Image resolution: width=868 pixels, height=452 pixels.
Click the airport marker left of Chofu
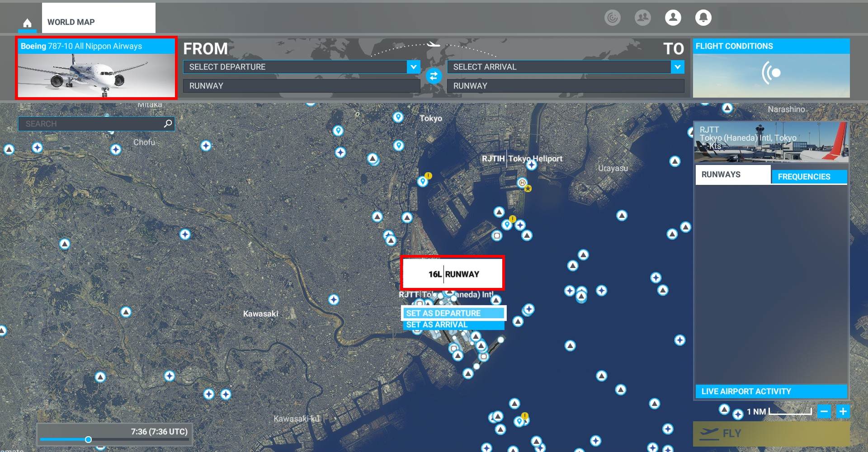coord(116,149)
